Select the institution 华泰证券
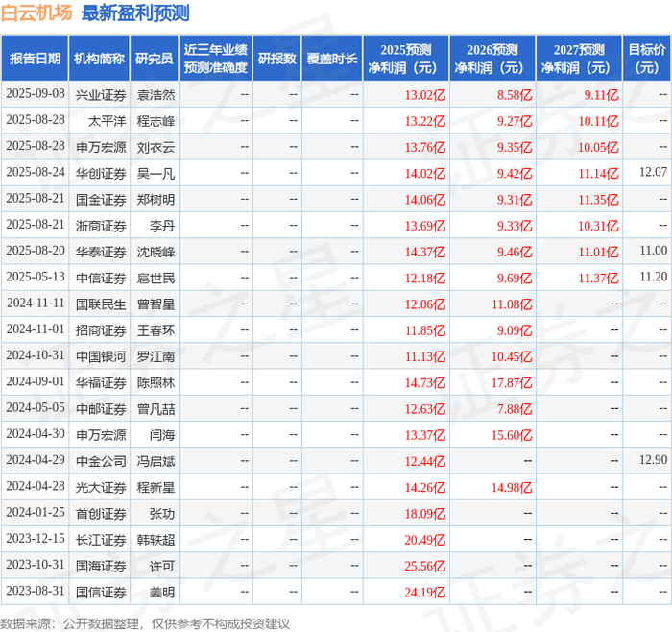 coord(101,252)
